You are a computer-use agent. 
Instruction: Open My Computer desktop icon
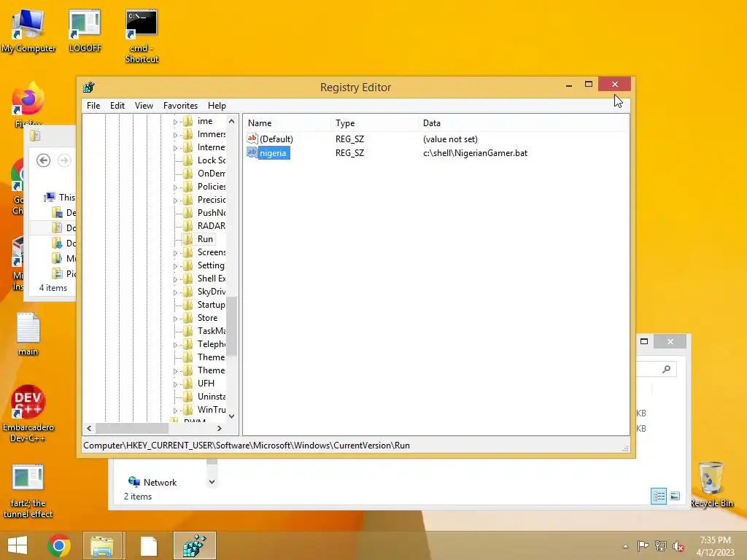28,31
